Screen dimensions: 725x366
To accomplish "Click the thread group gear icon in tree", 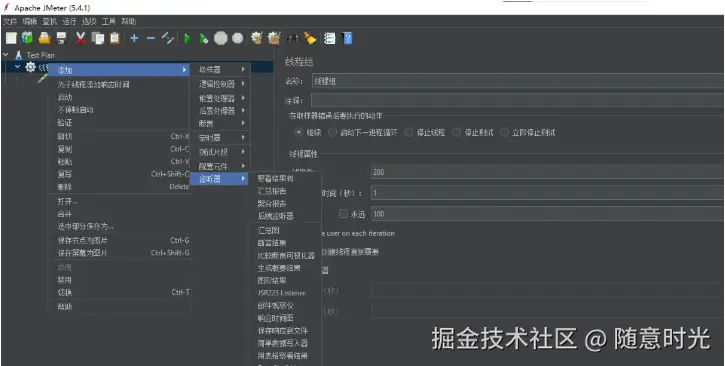I will pyautogui.click(x=31, y=67).
